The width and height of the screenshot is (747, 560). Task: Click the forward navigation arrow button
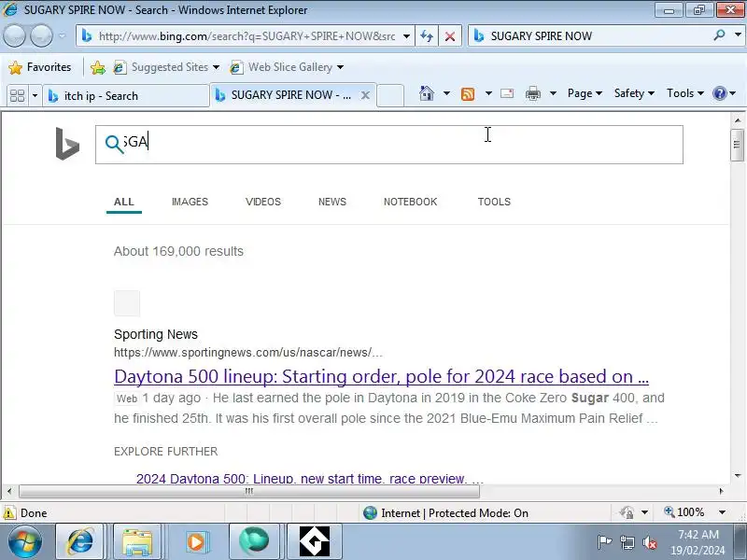[41, 35]
